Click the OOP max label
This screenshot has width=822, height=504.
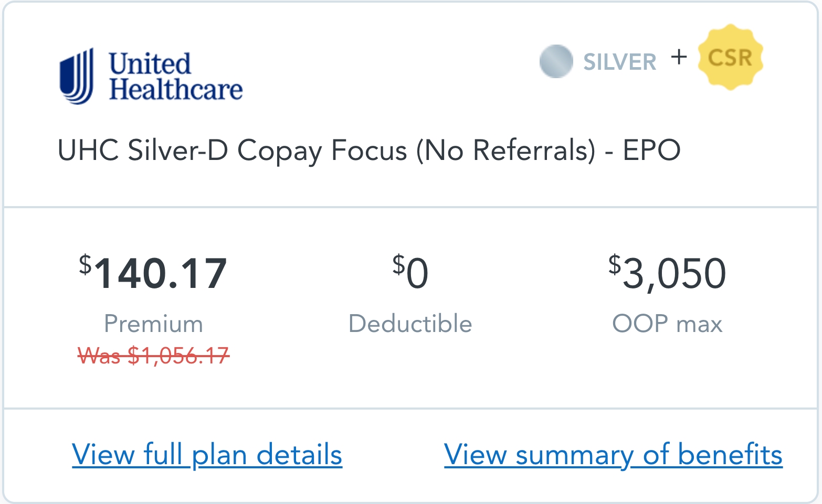point(667,324)
